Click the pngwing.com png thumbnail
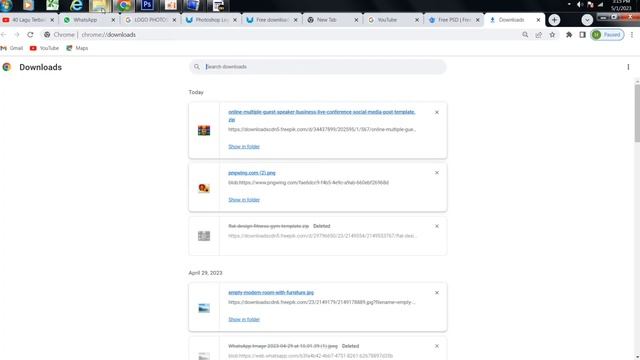 (204, 188)
